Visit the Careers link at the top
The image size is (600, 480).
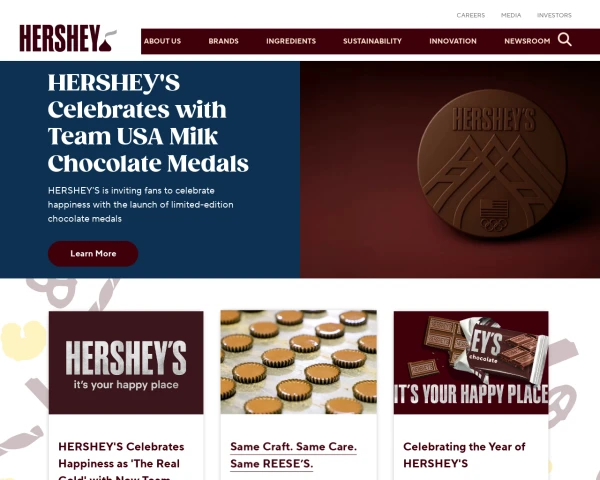471,15
